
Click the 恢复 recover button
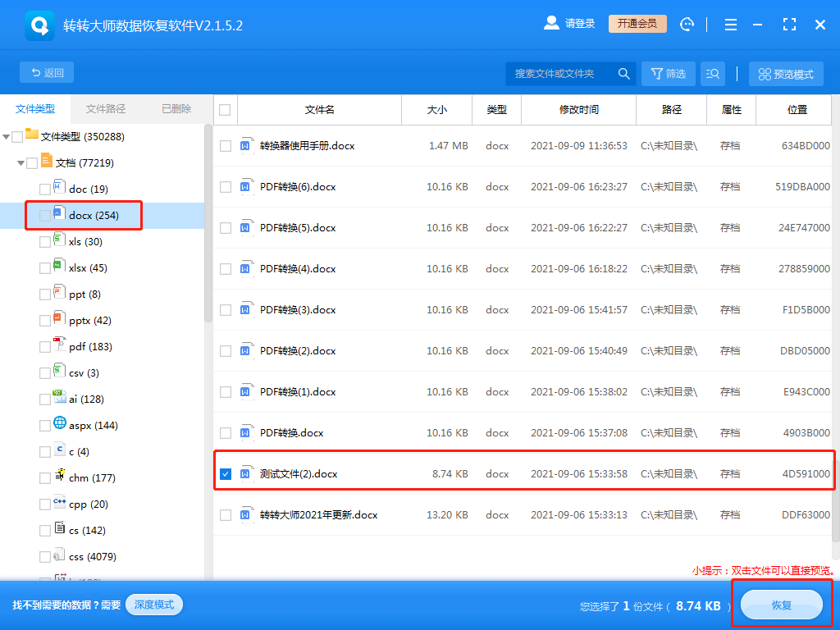pos(782,605)
